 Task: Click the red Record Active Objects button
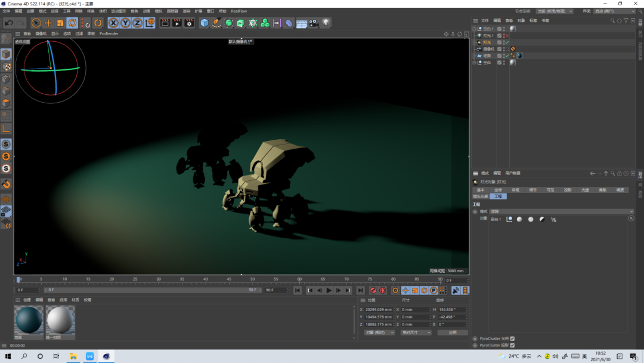click(x=373, y=291)
